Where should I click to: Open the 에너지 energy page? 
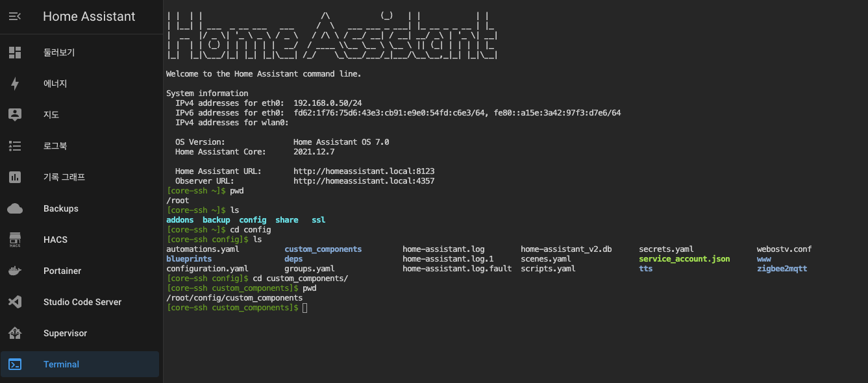point(80,84)
